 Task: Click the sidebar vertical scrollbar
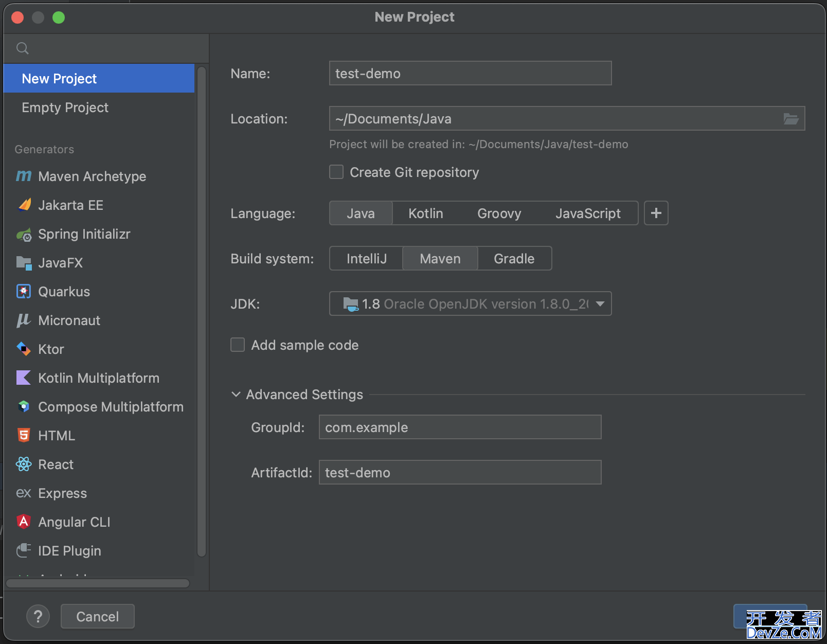click(202, 311)
